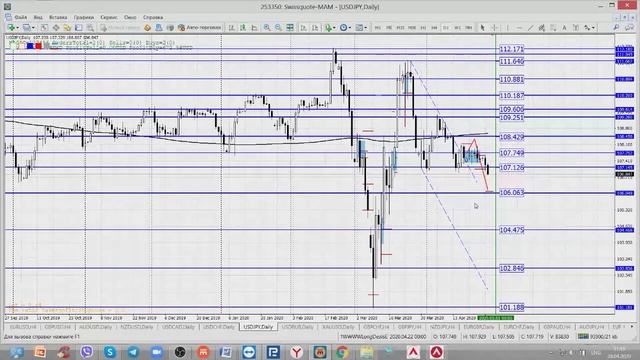
Task: Select the crosshair tool
Action: pyautogui.click(x=494, y=28)
